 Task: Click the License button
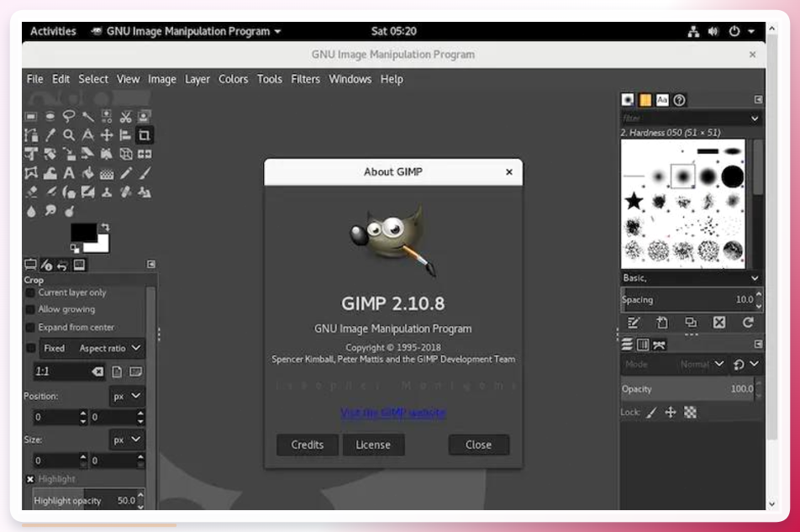coord(373,445)
